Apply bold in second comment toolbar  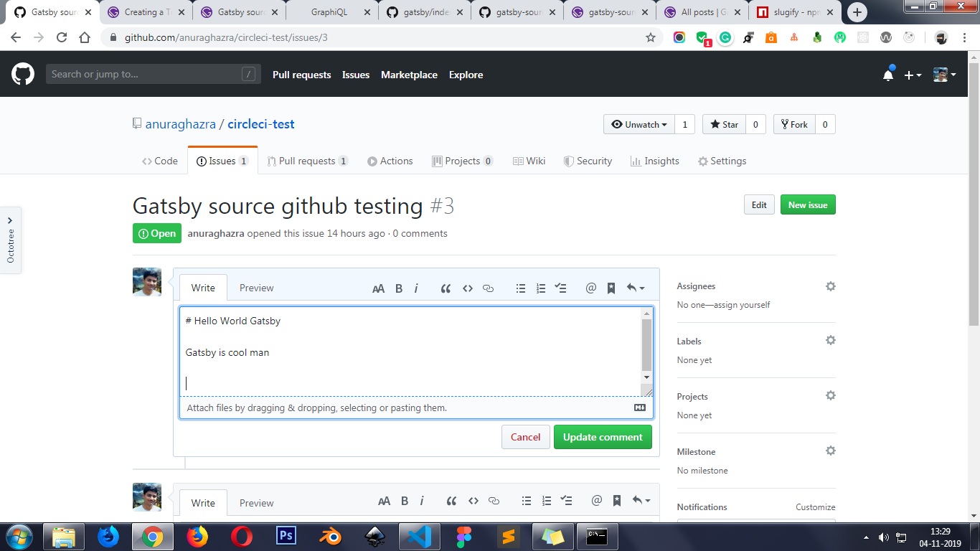(x=405, y=501)
